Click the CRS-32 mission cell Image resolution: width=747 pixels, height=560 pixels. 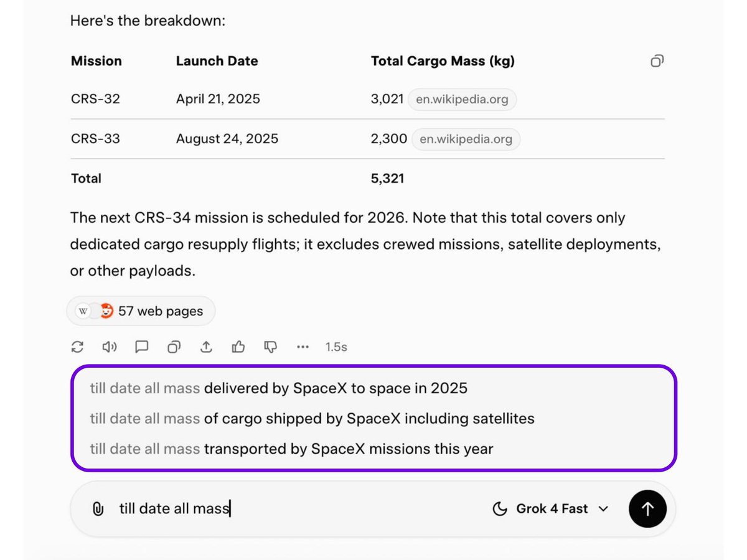(95, 99)
